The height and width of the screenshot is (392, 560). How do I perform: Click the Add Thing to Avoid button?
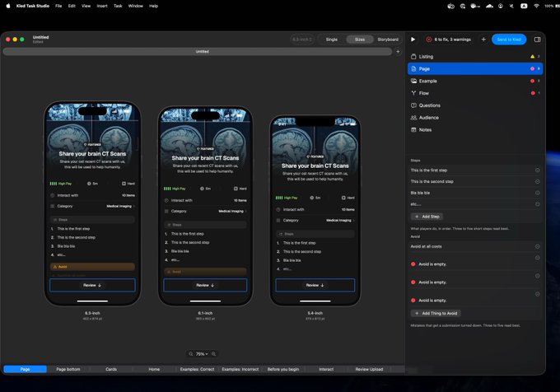pos(436,313)
